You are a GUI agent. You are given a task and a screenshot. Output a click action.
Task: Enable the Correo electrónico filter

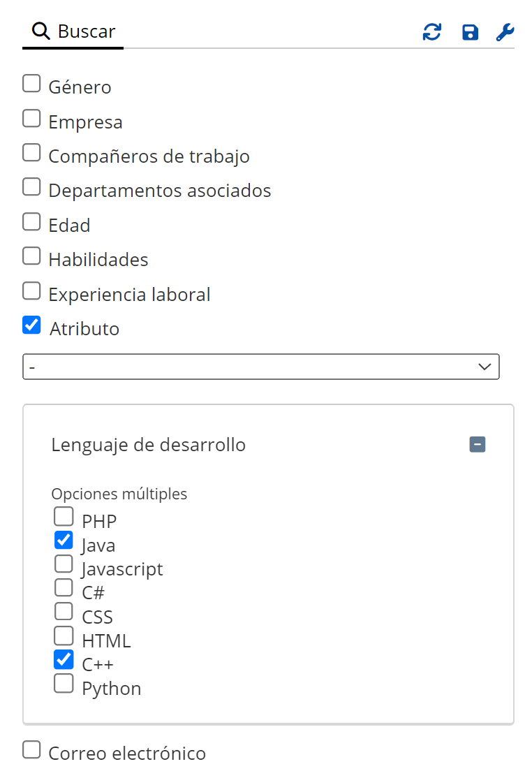(31, 750)
